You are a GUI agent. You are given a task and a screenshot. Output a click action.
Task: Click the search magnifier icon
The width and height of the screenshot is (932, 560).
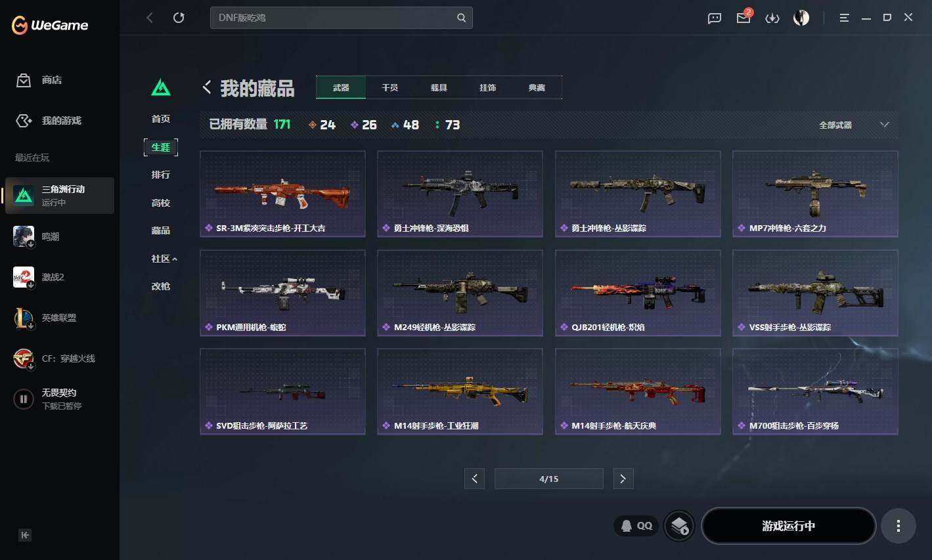click(462, 18)
